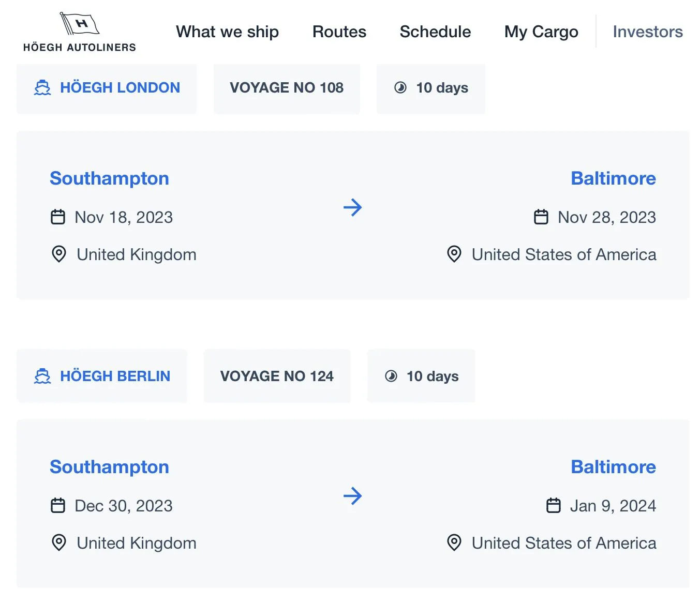The width and height of the screenshot is (700, 589).
Task: Open the What we ship menu
Action: 228,32
